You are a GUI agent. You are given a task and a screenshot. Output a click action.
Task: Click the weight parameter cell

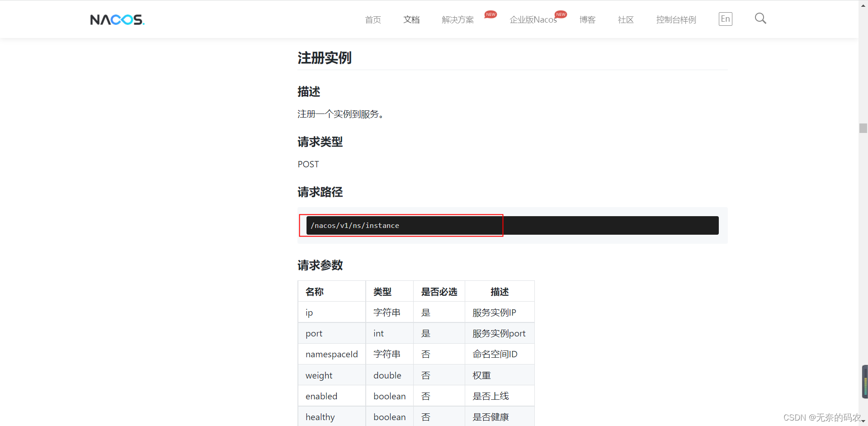332,375
